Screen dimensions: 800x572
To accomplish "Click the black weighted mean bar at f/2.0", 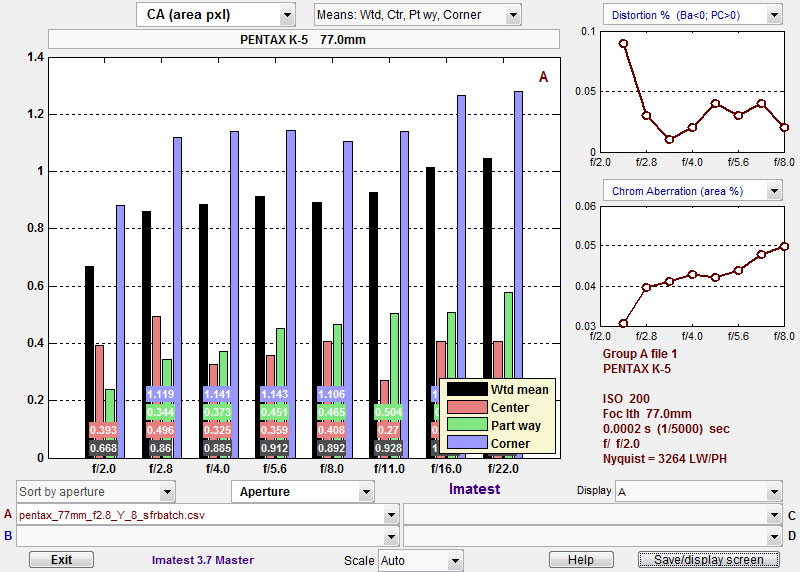I will (89, 362).
